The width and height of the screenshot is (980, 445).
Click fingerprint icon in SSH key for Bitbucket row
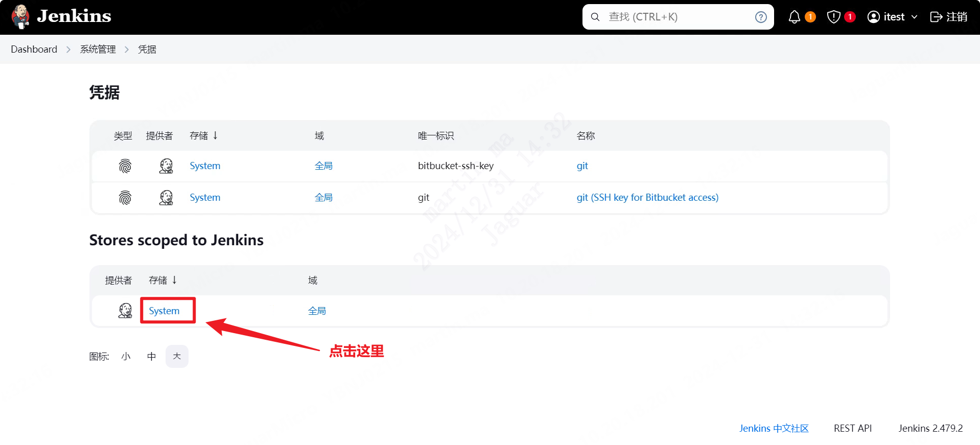125,198
